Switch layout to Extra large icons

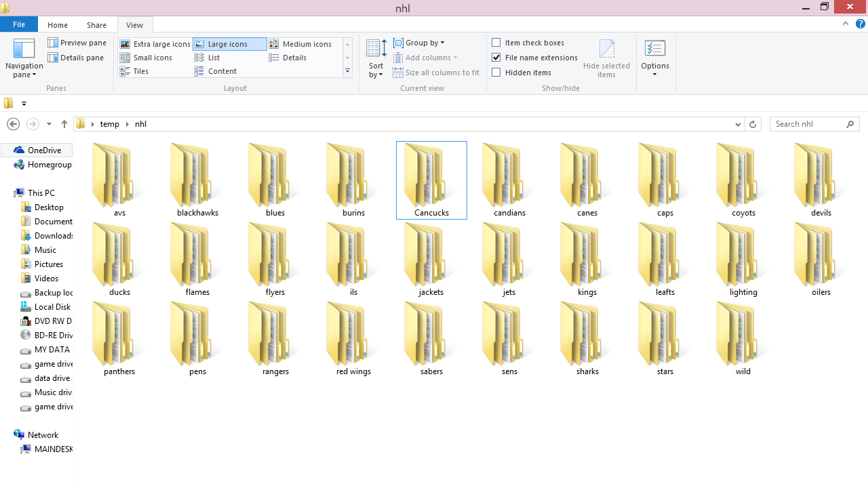pos(155,44)
